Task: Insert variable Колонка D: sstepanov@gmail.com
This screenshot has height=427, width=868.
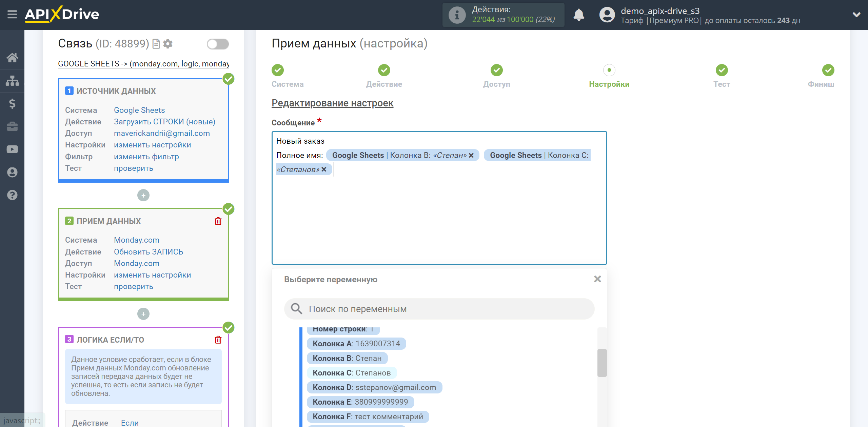Action: click(374, 387)
